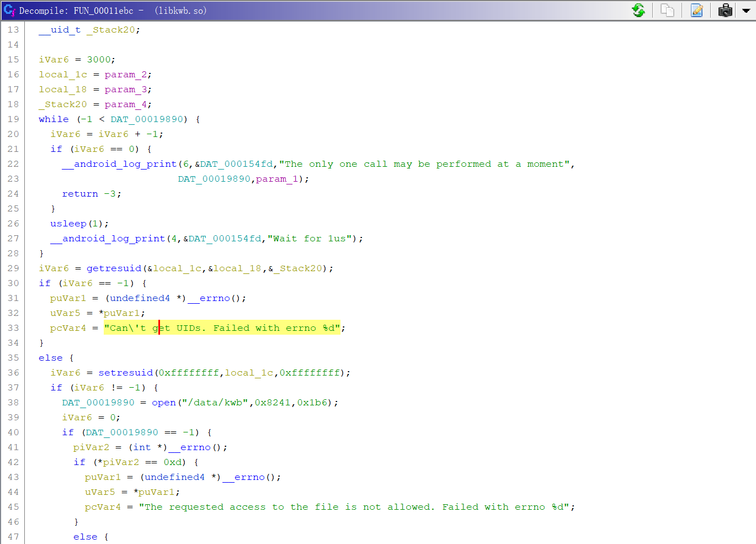This screenshot has height=544, width=756.
Task: Select the usleep call on line 26
Action: pyautogui.click(x=68, y=224)
